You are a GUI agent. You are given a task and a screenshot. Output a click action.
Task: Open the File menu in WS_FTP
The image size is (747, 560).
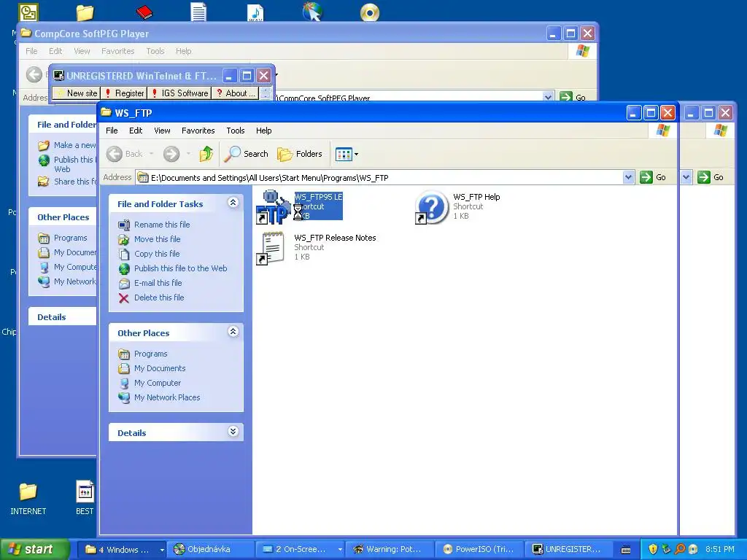click(112, 131)
